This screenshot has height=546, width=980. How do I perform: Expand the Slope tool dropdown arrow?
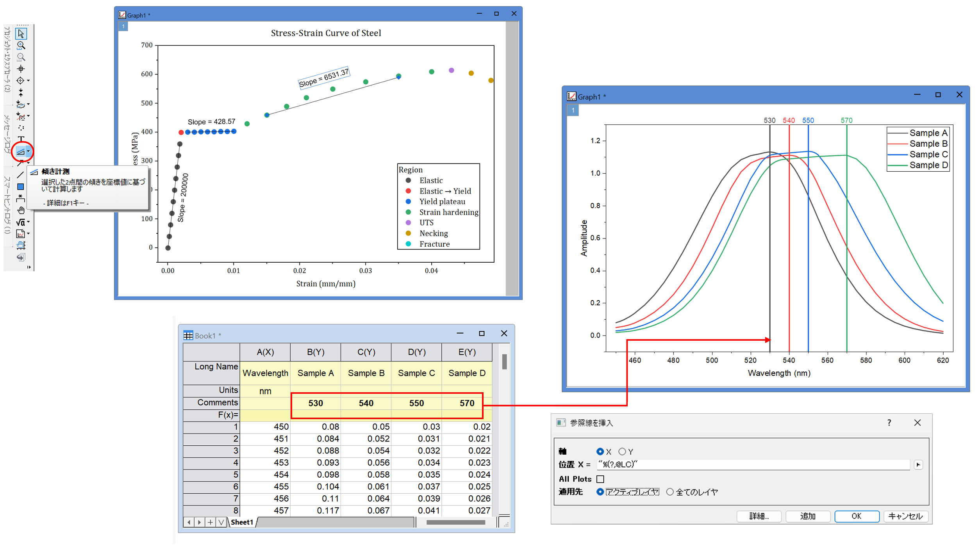click(29, 151)
